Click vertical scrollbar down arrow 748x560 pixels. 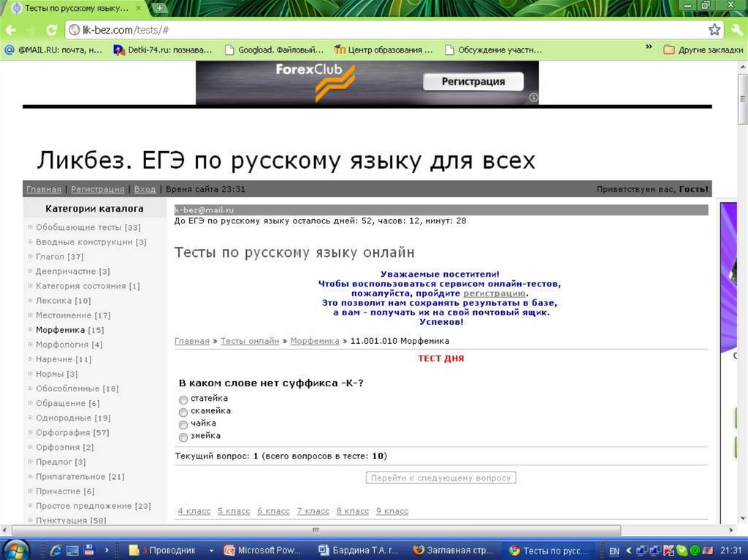(742, 518)
